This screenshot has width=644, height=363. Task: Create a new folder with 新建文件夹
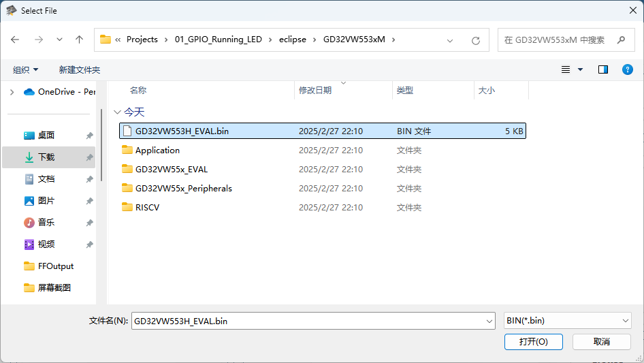tap(79, 70)
